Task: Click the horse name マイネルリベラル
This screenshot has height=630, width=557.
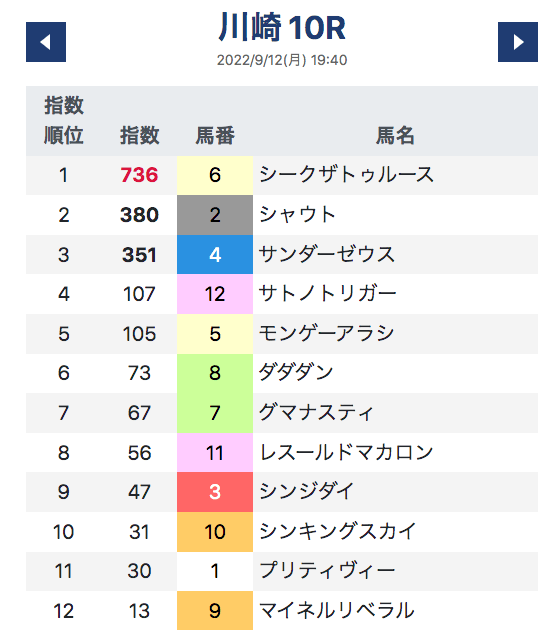Action: click(x=336, y=611)
